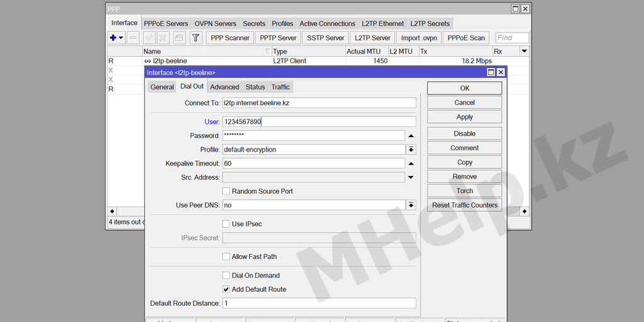Uncheck Add Default Route checkbox
This screenshot has height=322, width=644.
coord(226,289)
